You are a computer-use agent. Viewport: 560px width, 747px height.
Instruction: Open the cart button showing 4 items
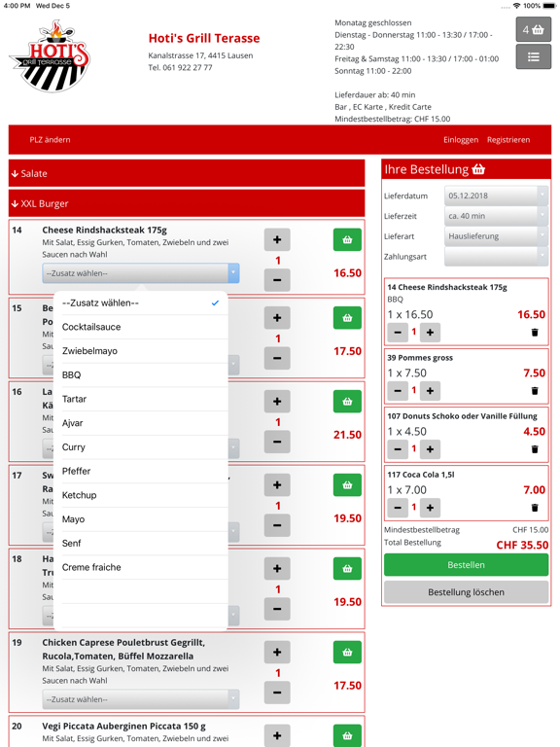534,29
